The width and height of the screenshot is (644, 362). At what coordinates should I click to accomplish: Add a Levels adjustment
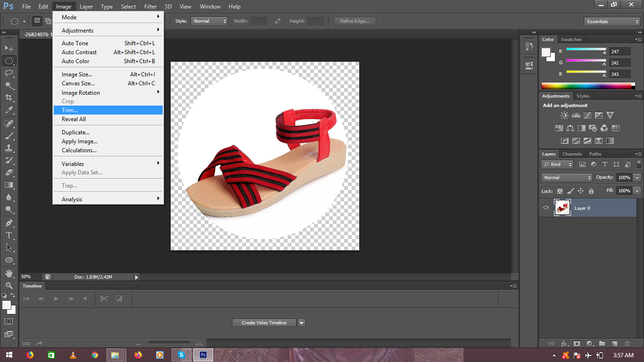point(576,115)
